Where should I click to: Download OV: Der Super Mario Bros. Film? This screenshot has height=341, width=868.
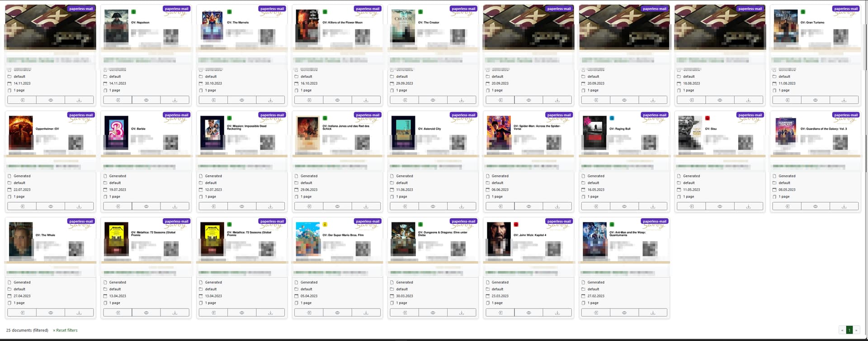366,313
